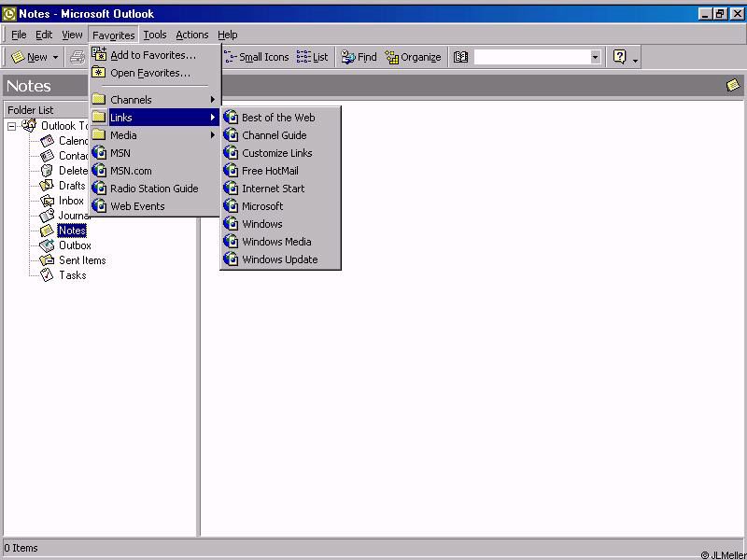The width and height of the screenshot is (747, 560).
Task: Open the find-a-contact dropdown arrow
Action: [595, 57]
